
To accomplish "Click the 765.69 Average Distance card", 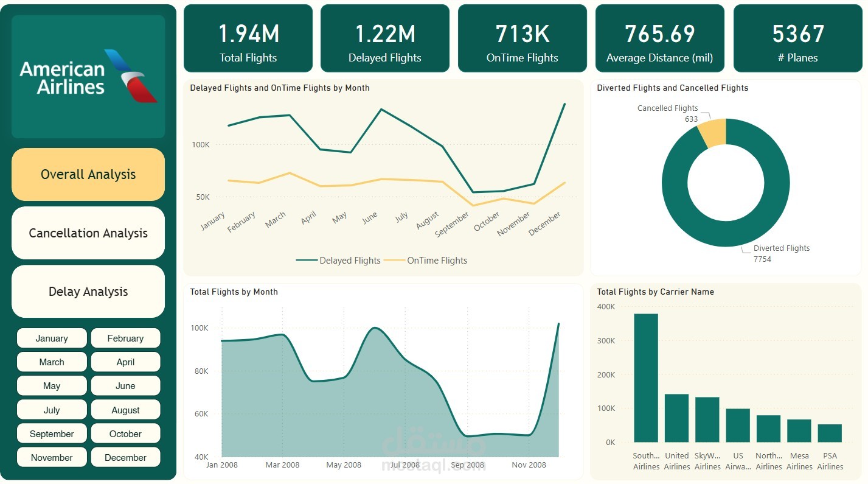I will [x=660, y=38].
